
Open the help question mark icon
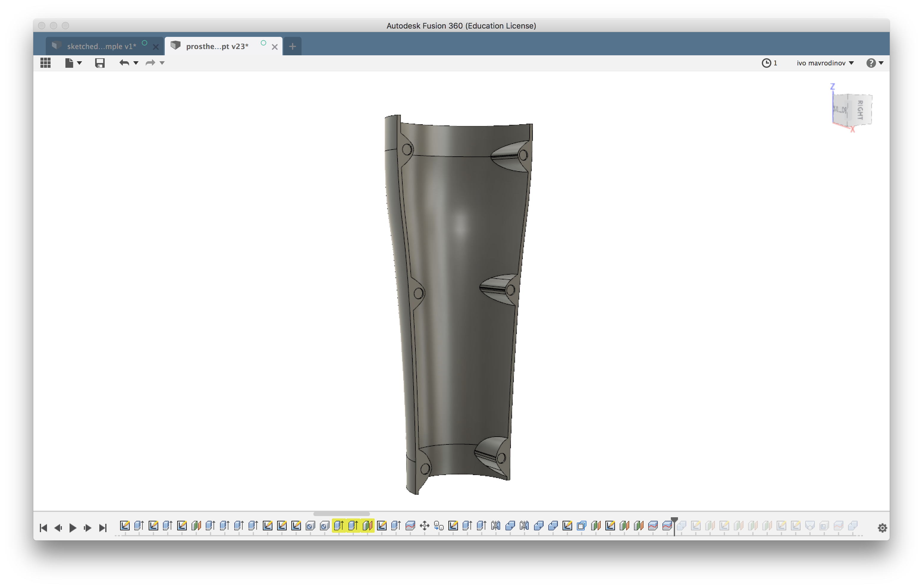(871, 63)
